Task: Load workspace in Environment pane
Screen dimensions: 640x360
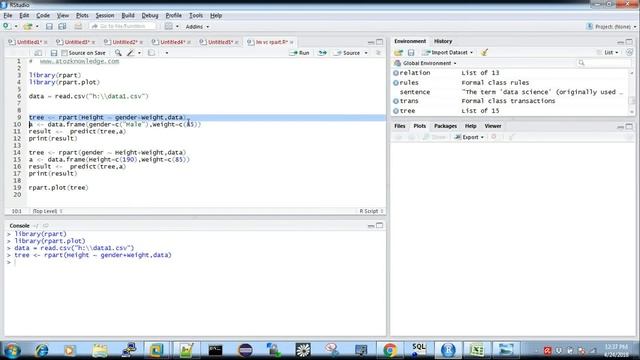Action: [398, 53]
